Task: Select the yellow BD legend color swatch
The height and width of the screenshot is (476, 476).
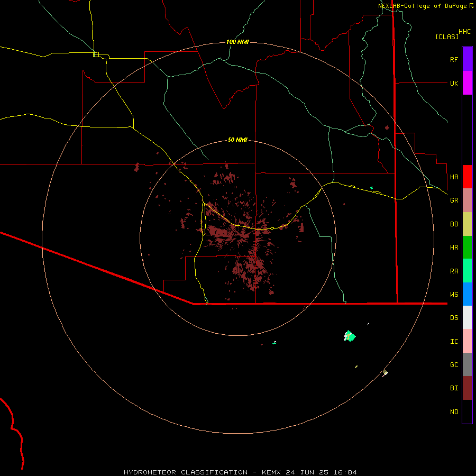Action: (467, 224)
